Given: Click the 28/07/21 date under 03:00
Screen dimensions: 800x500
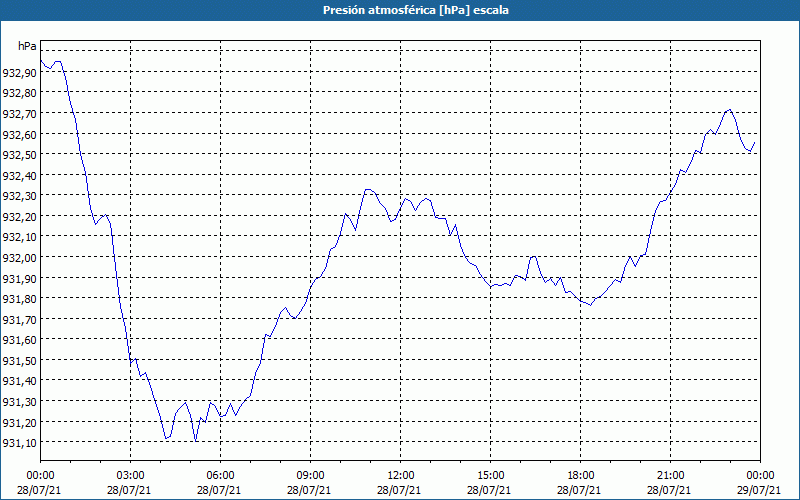Looking at the screenshot, I should click(130, 490).
